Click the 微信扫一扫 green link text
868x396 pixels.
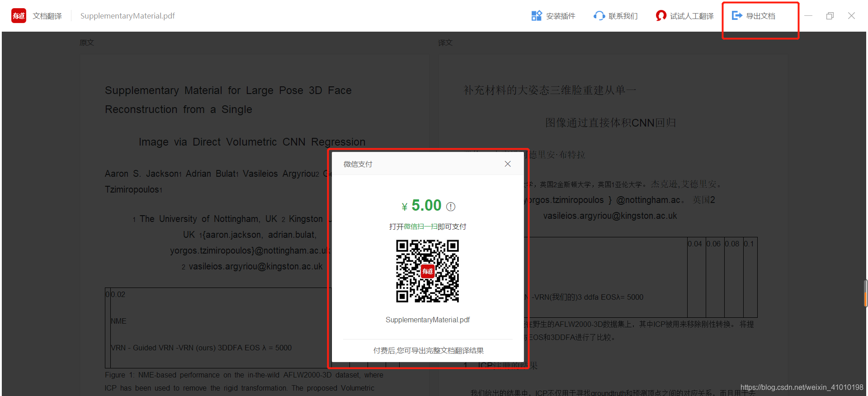pos(420,226)
